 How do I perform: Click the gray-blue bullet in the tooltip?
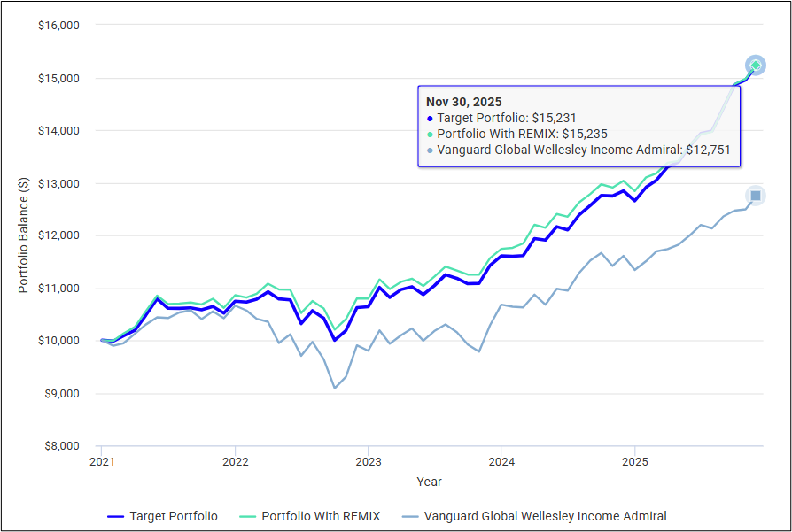(x=430, y=150)
